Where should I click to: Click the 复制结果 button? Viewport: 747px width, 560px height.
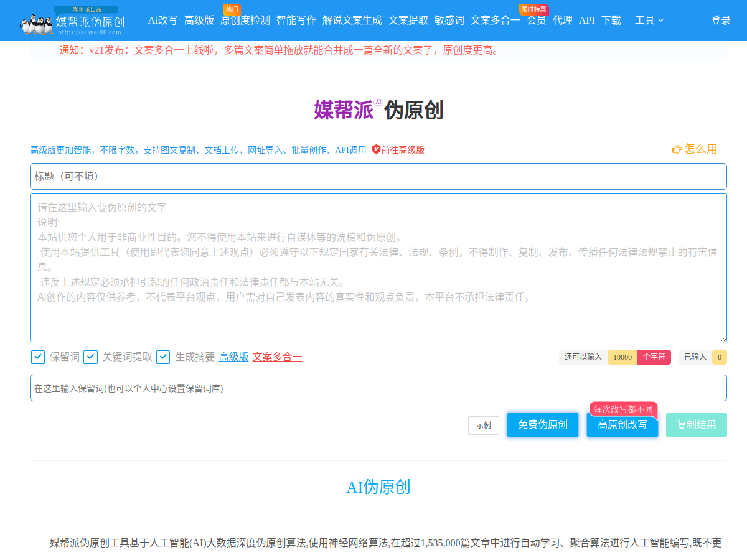click(697, 425)
